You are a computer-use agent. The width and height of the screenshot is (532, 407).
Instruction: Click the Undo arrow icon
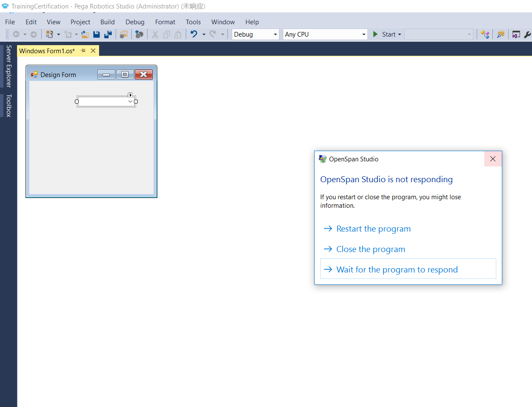194,34
